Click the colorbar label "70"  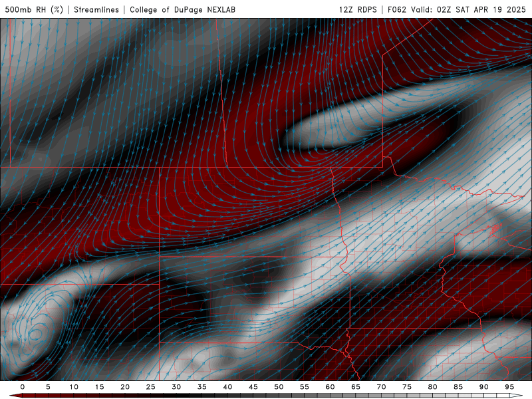381,387
